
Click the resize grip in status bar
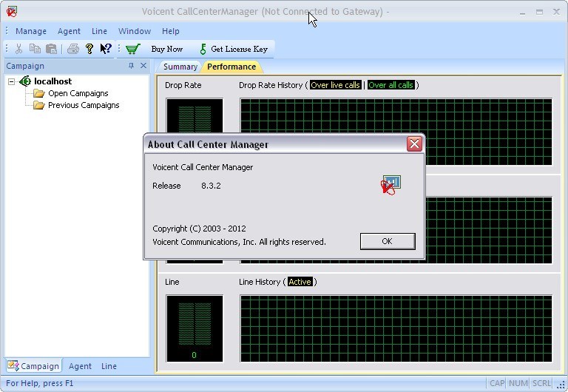click(562, 385)
